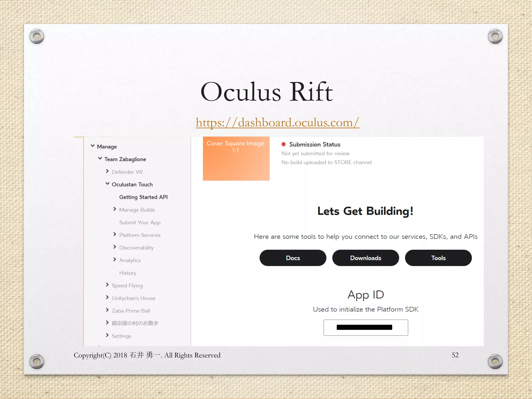This screenshot has height=399, width=532.
Task: Click the App ID field
Action: tap(365, 328)
